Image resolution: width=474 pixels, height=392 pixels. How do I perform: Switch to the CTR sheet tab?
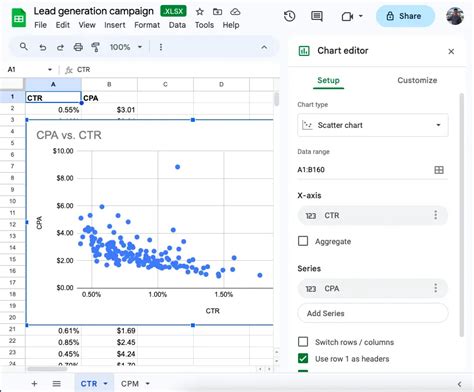click(x=89, y=384)
